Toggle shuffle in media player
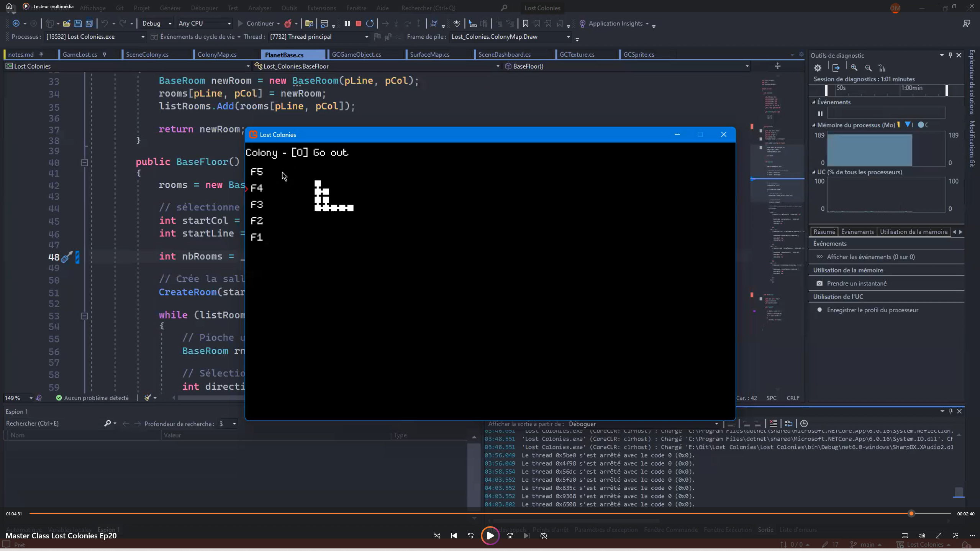The height and width of the screenshot is (551, 980). (437, 536)
